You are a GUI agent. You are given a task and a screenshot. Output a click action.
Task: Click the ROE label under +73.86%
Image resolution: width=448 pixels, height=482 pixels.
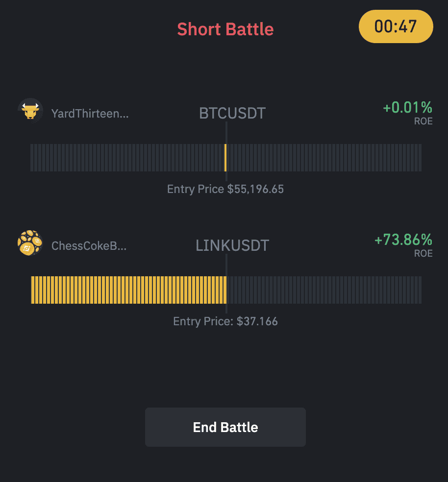point(423,253)
